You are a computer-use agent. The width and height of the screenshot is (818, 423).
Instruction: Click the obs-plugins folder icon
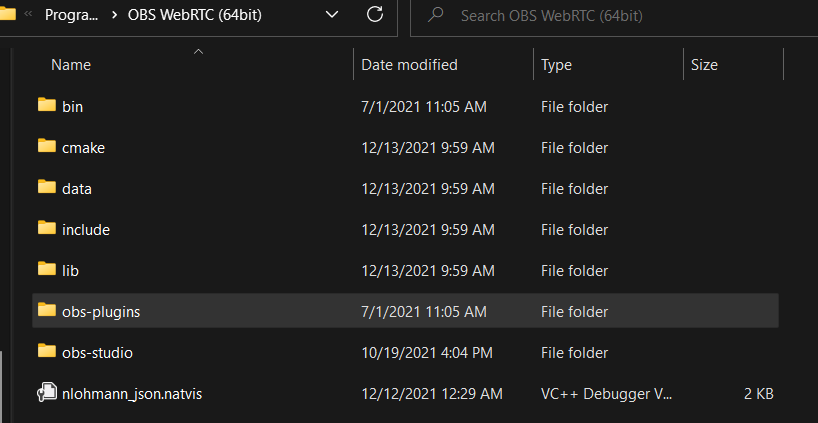click(46, 310)
